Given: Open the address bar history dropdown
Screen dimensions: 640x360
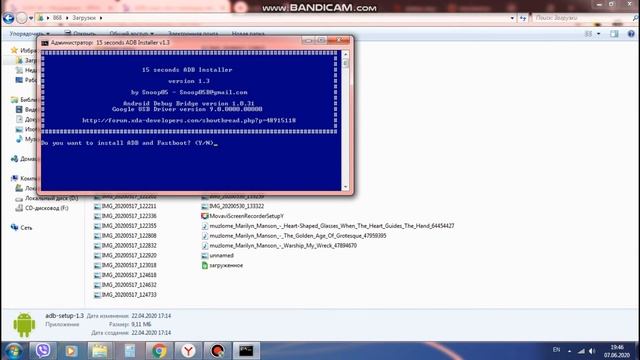Looking at the screenshot, I should coord(512,18).
